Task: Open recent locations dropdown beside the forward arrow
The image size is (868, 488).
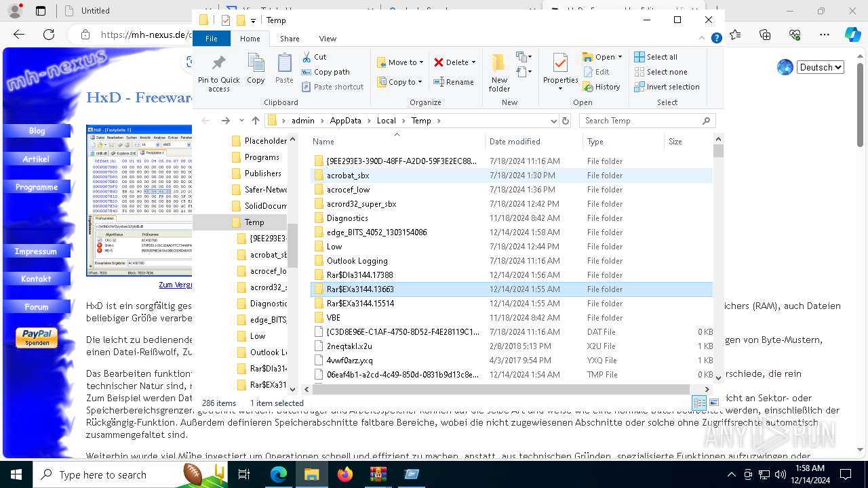Action: coord(241,121)
